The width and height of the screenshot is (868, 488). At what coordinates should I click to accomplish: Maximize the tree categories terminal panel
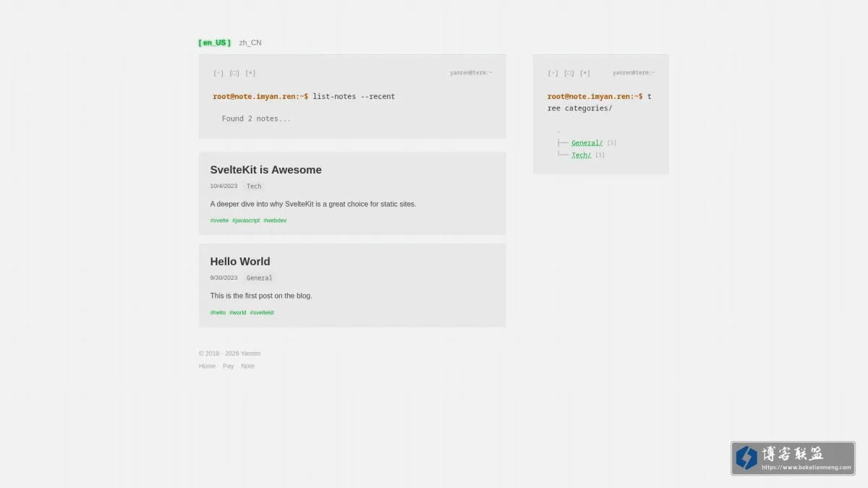coord(569,73)
